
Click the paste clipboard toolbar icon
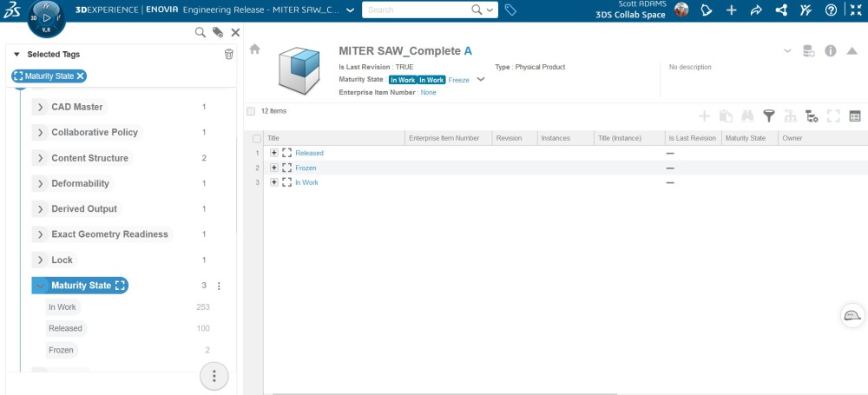726,115
